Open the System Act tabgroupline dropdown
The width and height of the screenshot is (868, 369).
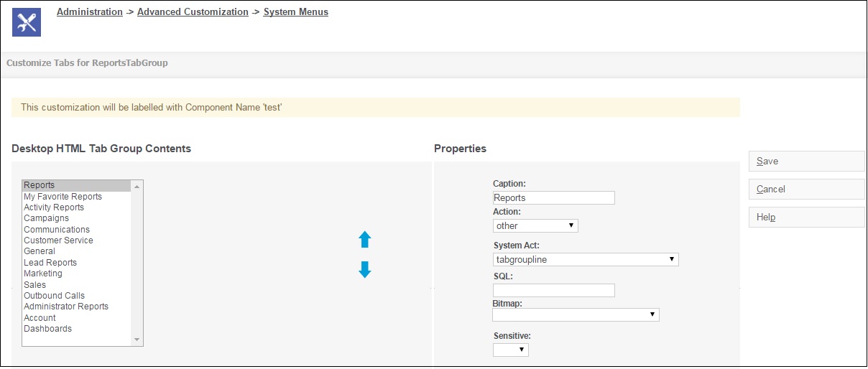[586, 260]
